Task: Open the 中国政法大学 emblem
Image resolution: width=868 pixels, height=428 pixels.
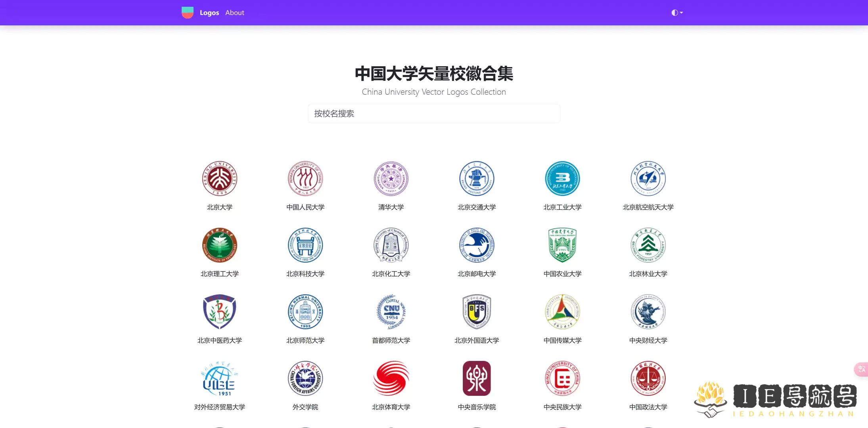Action: (x=648, y=378)
